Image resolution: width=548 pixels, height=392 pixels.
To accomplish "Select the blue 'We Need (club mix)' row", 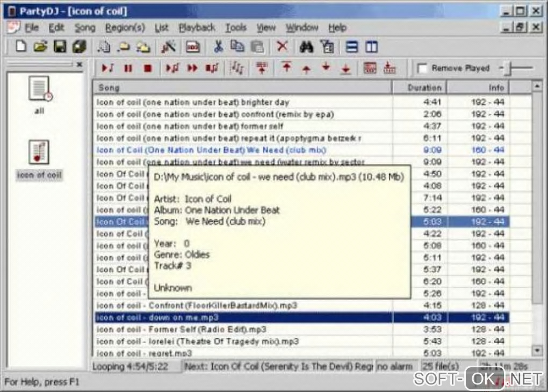I will click(302, 150).
